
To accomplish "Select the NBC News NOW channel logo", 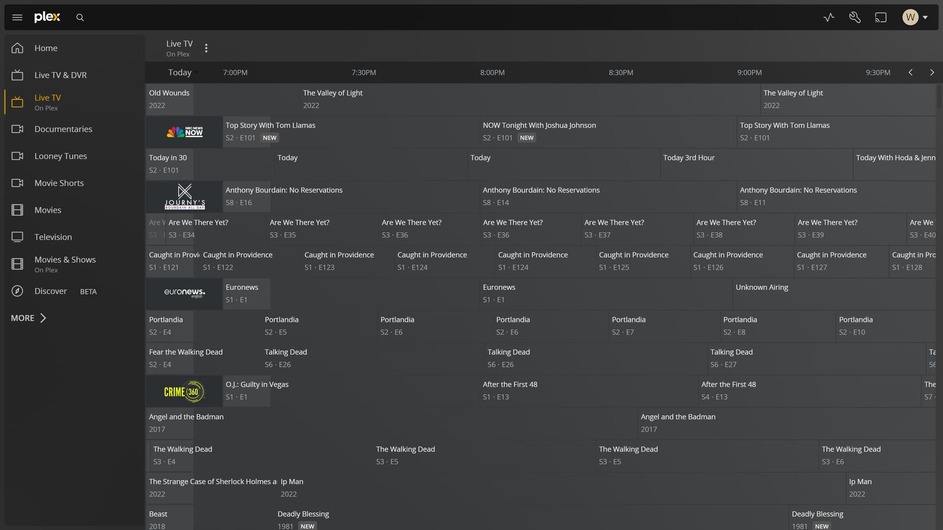I will click(184, 132).
